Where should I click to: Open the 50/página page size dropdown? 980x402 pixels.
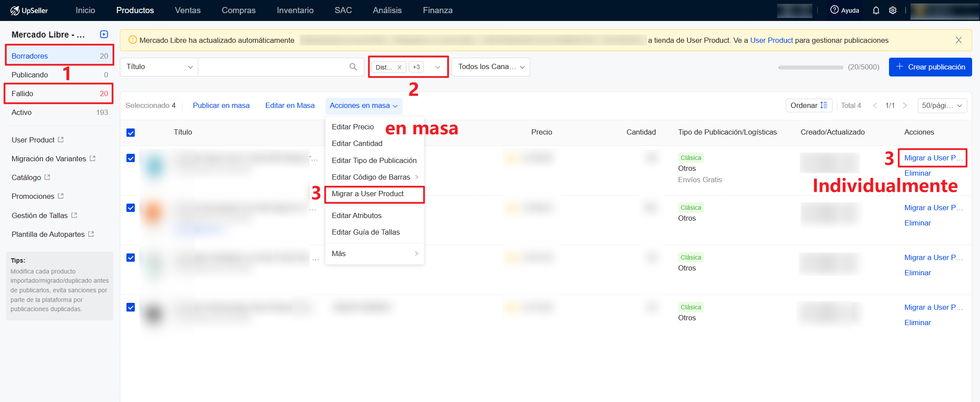click(x=942, y=105)
